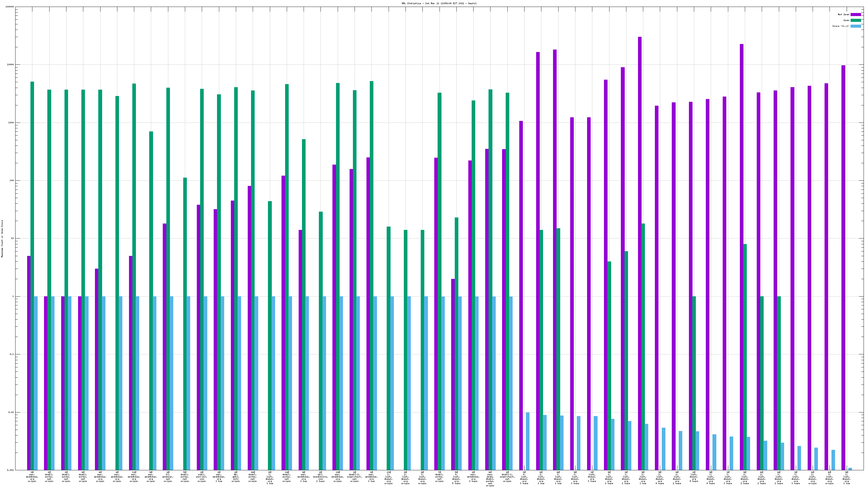The width and height of the screenshot is (868, 488).
Task: Select the 'Score (0..1)' legend text
Action: 840,26
